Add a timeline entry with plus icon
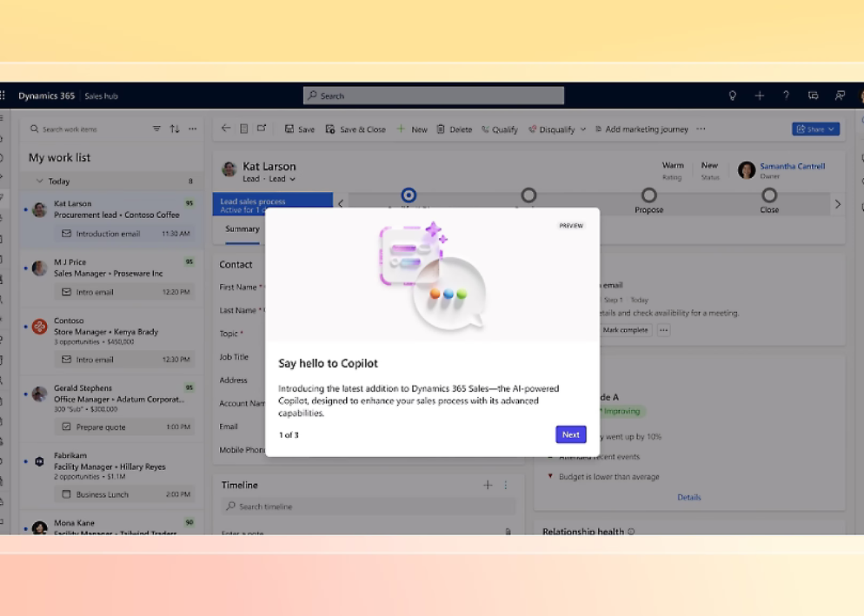Screen dimensions: 864x616 (x=488, y=485)
